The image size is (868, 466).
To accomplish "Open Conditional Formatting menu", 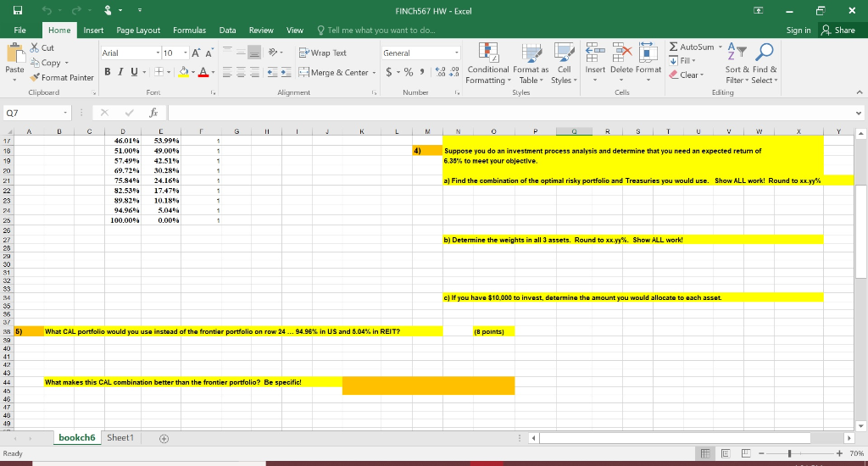I will 487,64.
